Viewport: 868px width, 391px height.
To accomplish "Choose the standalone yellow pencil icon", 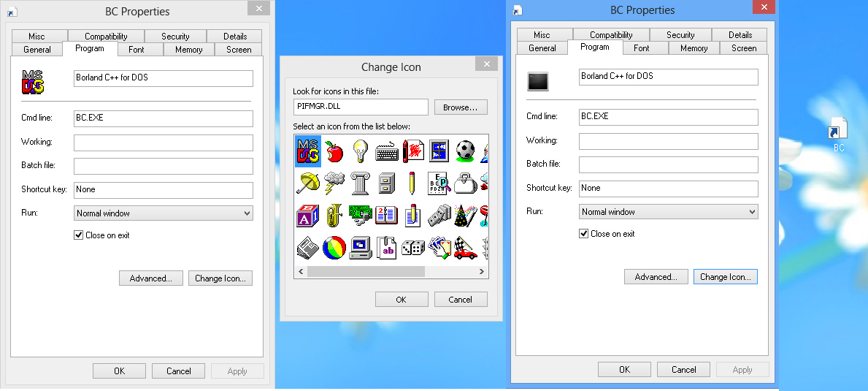I will (x=412, y=183).
